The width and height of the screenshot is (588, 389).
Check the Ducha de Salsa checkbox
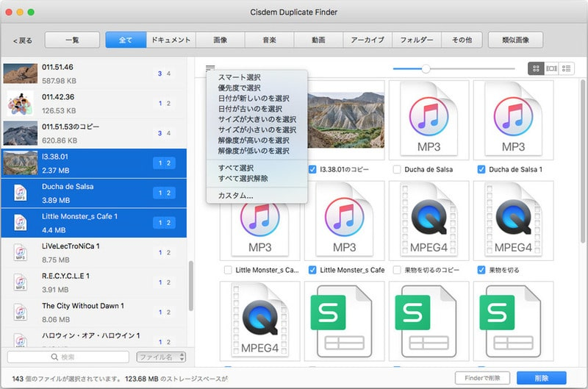(398, 169)
